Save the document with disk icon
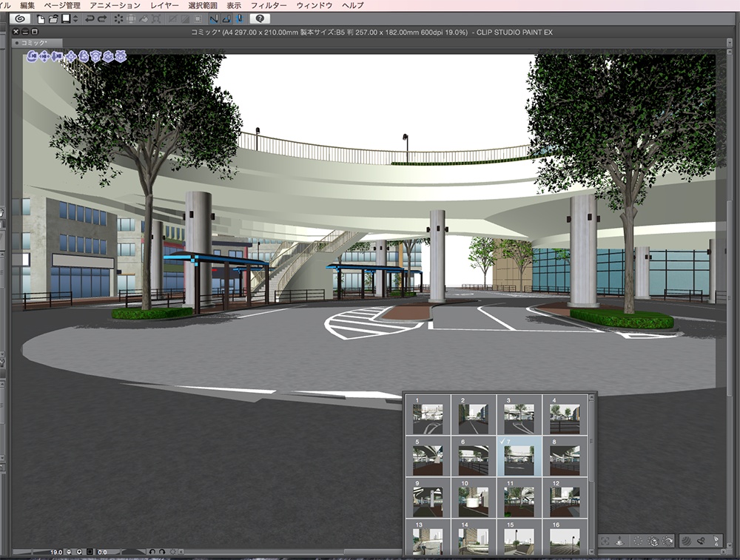The width and height of the screenshot is (740, 560). (x=66, y=19)
